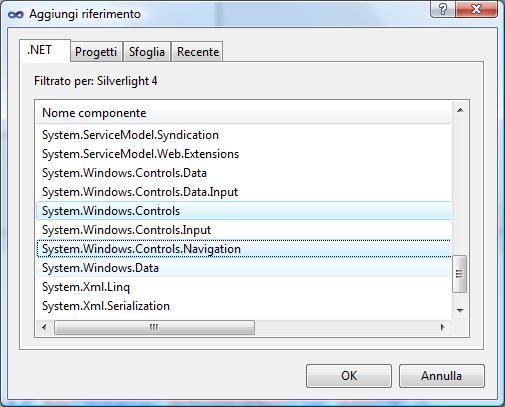Click the horizontal scrollbar right arrow
This screenshot has height=407, width=505.
coord(442,327)
